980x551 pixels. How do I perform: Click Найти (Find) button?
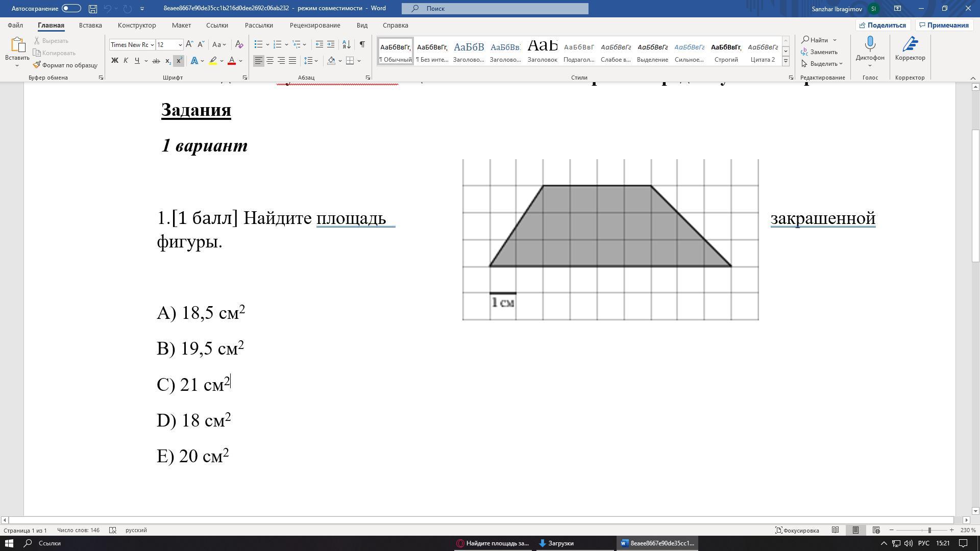815,40
